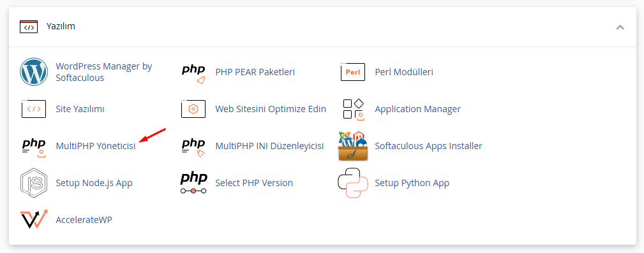
Task: Click the Python logo icon
Action: tap(353, 183)
